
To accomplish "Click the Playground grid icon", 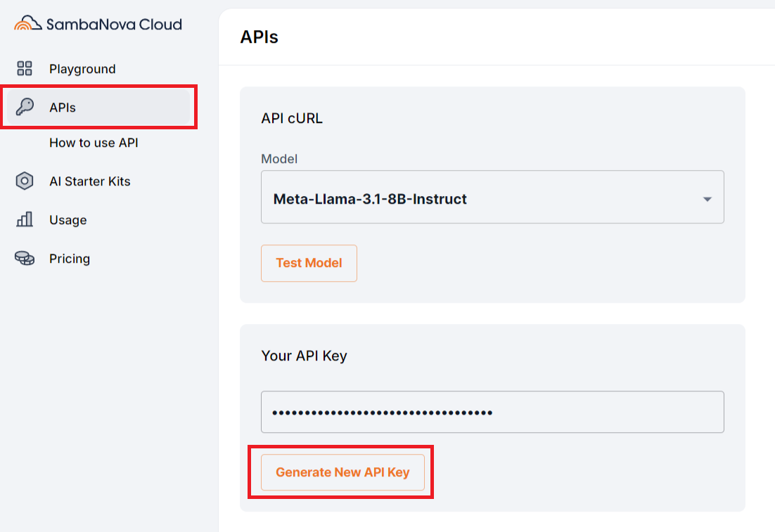I will click(25, 69).
